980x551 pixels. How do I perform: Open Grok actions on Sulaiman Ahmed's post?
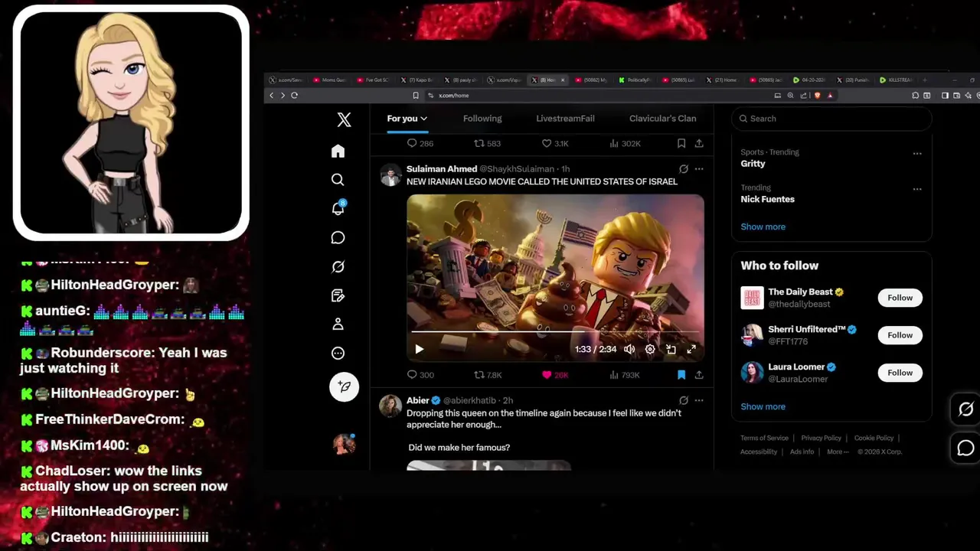pyautogui.click(x=684, y=169)
